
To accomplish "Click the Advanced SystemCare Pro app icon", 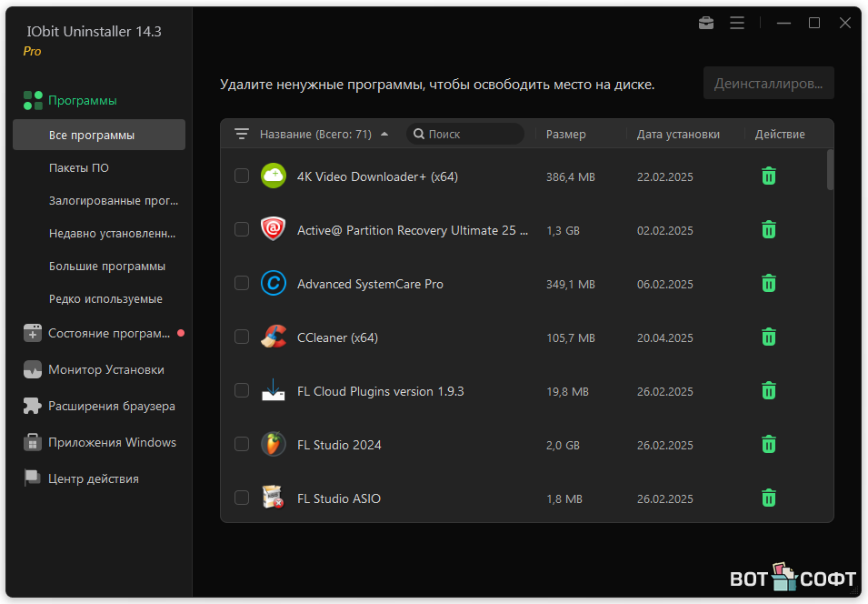I will [274, 283].
